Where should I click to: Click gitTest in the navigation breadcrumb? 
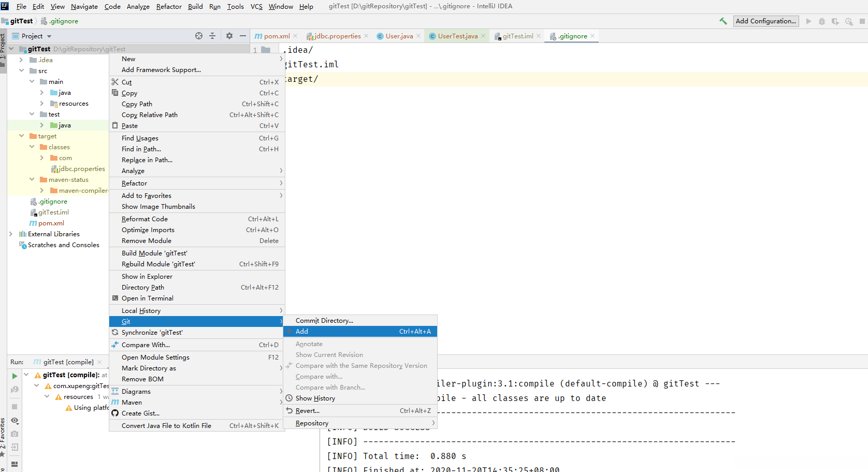21,21
